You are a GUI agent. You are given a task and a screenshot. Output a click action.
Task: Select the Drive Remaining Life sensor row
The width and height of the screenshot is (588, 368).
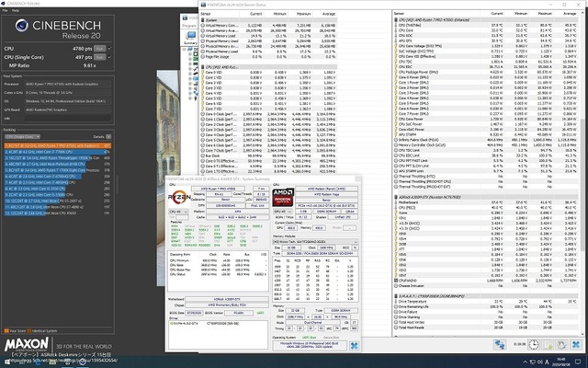click(486, 306)
